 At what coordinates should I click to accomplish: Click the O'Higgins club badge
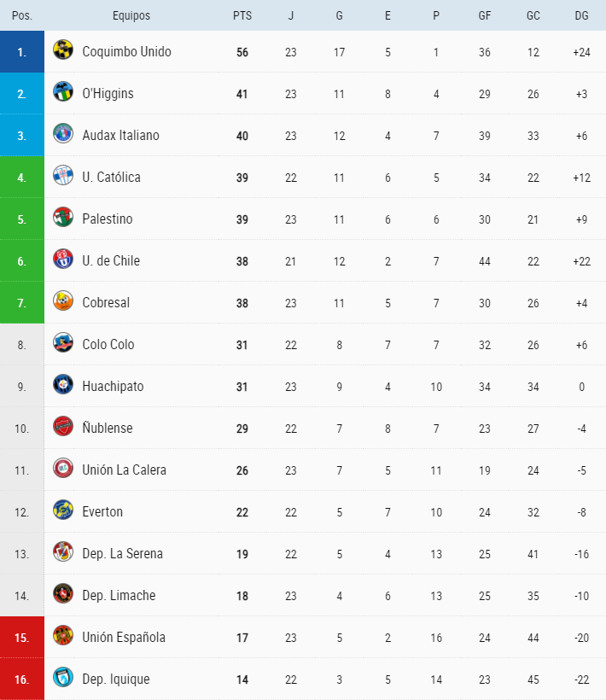click(63, 92)
